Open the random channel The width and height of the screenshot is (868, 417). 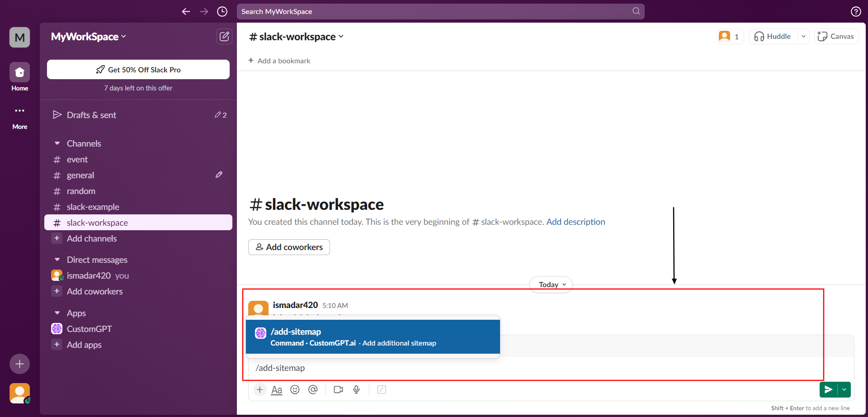click(x=138, y=191)
